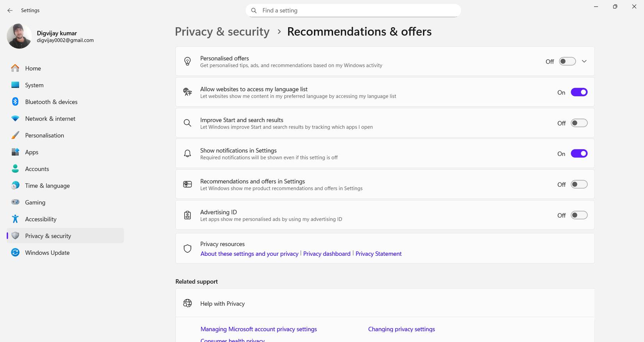The image size is (644, 342).
Task: Click the Windows Update sync icon
Action: coord(15,253)
